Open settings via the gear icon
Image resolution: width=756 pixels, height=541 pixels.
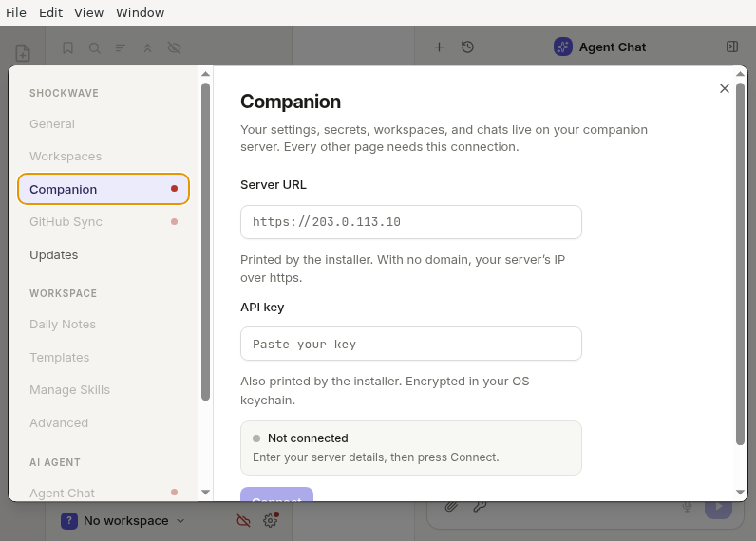click(270, 520)
